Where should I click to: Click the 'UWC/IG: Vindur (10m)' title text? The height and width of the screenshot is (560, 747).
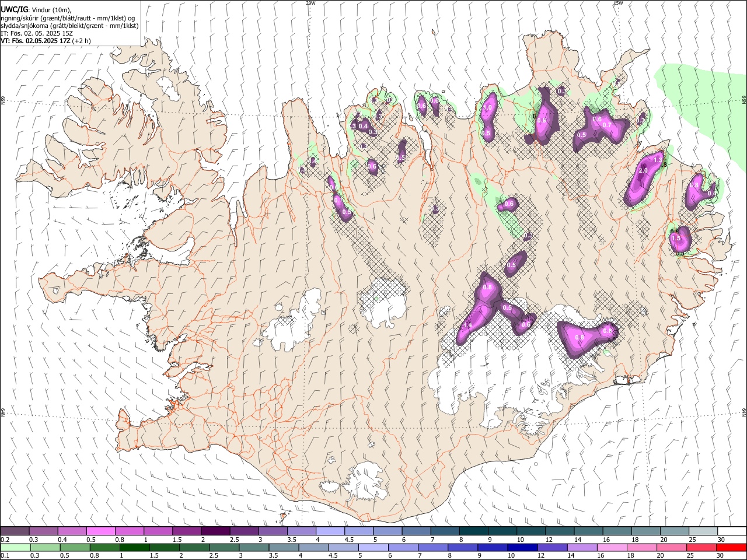[36, 10]
